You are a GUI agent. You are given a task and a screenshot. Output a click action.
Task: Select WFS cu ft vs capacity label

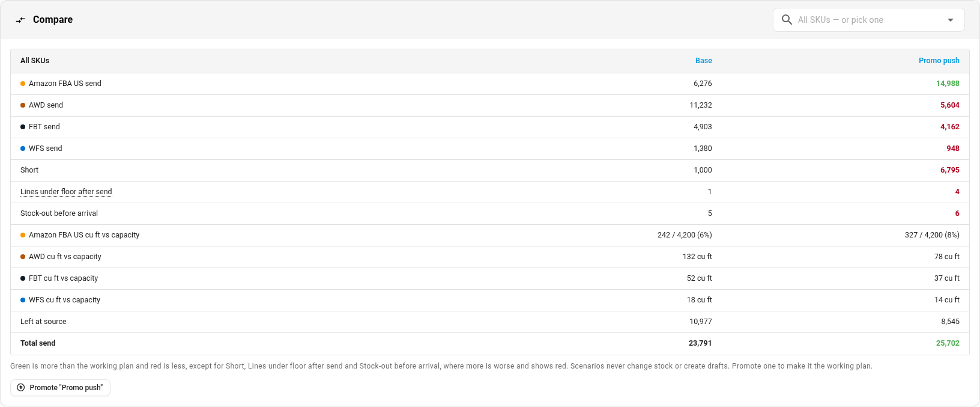click(x=65, y=300)
